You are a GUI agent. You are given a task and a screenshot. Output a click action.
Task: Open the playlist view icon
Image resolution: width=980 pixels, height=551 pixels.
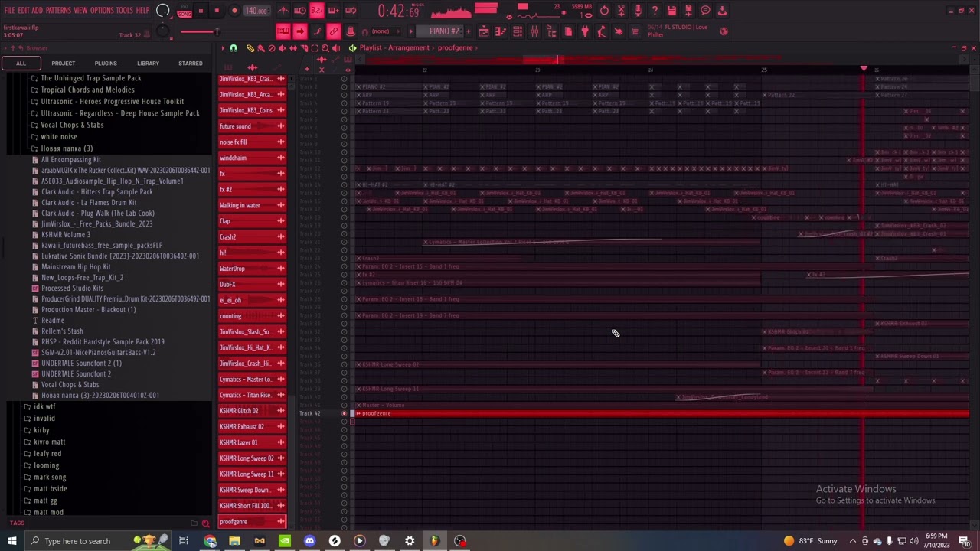(x=484, y=31)
